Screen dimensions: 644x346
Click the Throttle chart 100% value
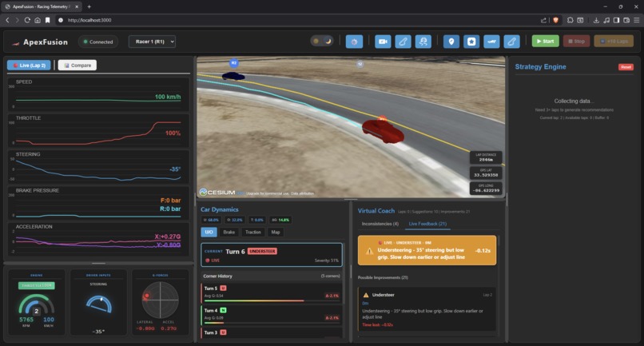point(173,133)
